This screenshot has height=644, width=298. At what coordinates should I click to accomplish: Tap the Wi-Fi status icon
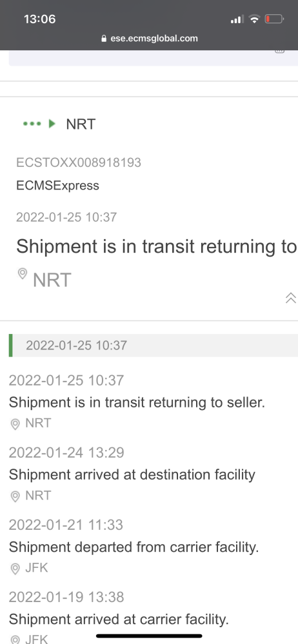255,19
